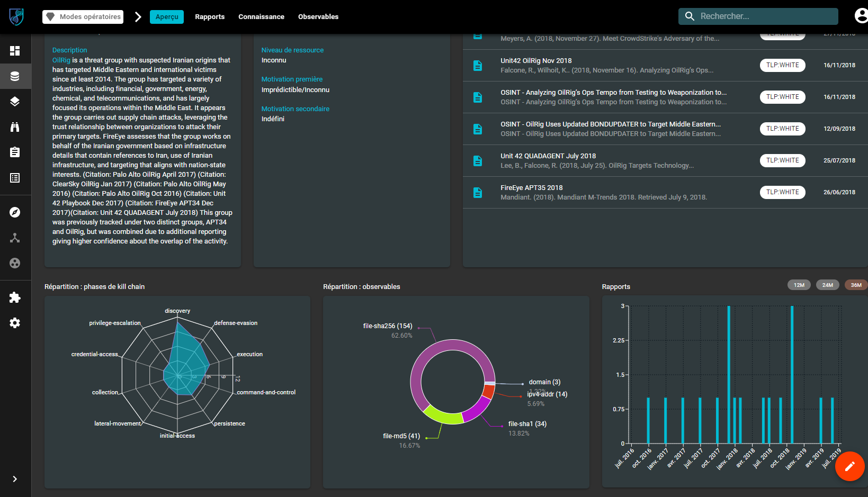Switch to the Observables tab
The width and height of the screenshot is (868, 497).
[x=318, y=17]
